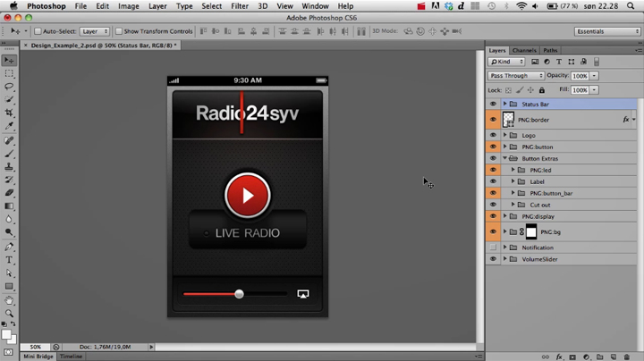The image size is (644, 361).
Task: Select the Rectangular Marquee tool
Action: pos(9,73)
